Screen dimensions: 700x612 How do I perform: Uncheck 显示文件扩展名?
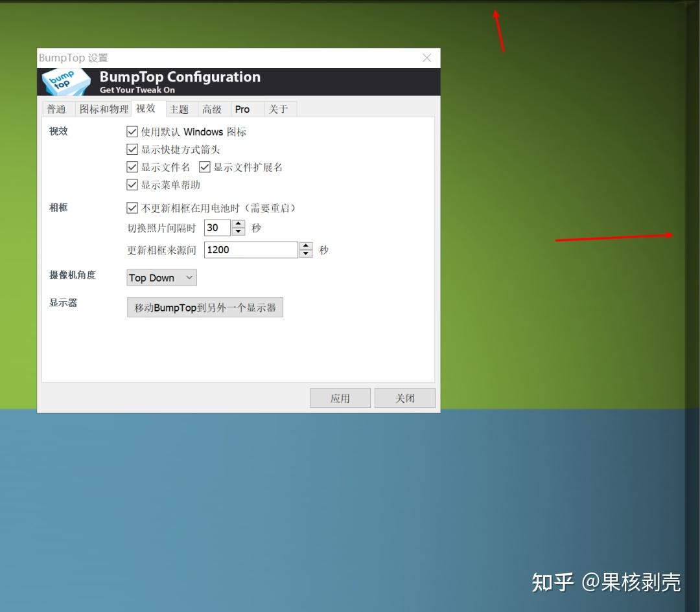tap(205, 166)
